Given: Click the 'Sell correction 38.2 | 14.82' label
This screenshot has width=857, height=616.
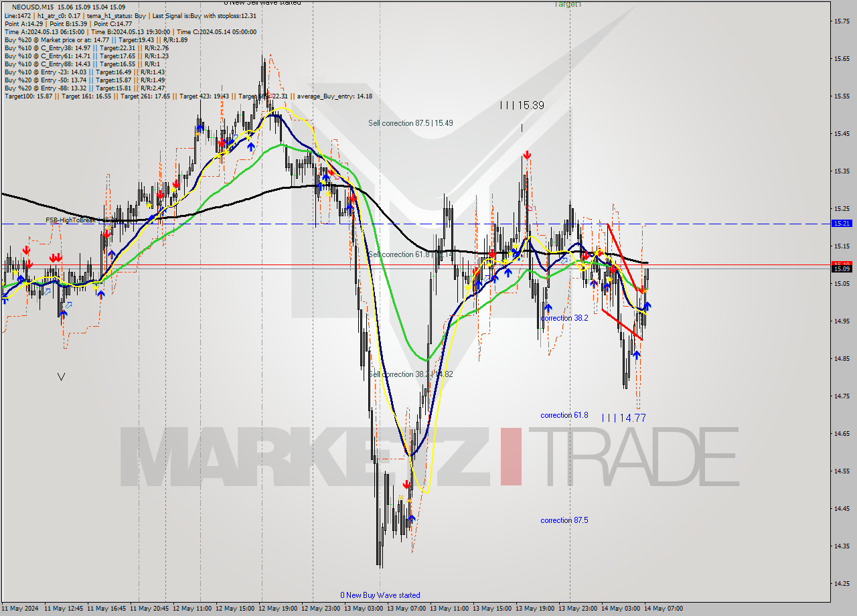Looking at the screenshot, I should click(x=410, y=374).
